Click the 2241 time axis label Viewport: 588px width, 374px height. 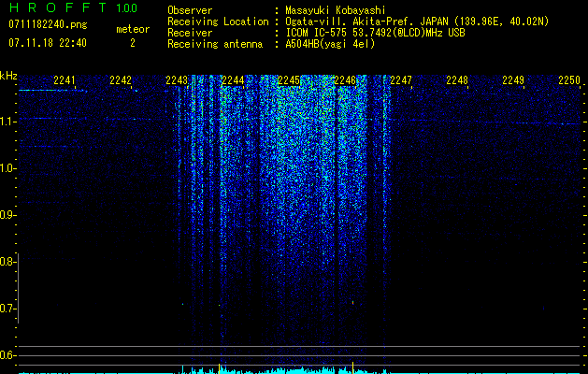65,80
